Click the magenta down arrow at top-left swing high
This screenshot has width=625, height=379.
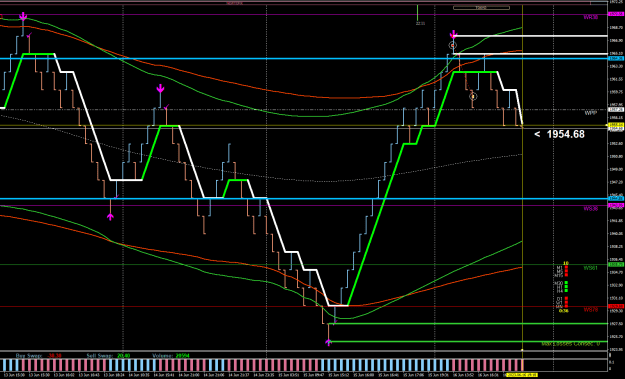coord(23,17)
